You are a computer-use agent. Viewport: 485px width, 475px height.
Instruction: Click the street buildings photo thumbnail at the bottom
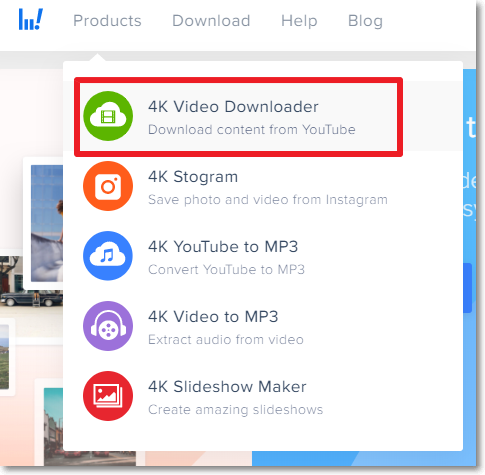click(x=90, y=427)
